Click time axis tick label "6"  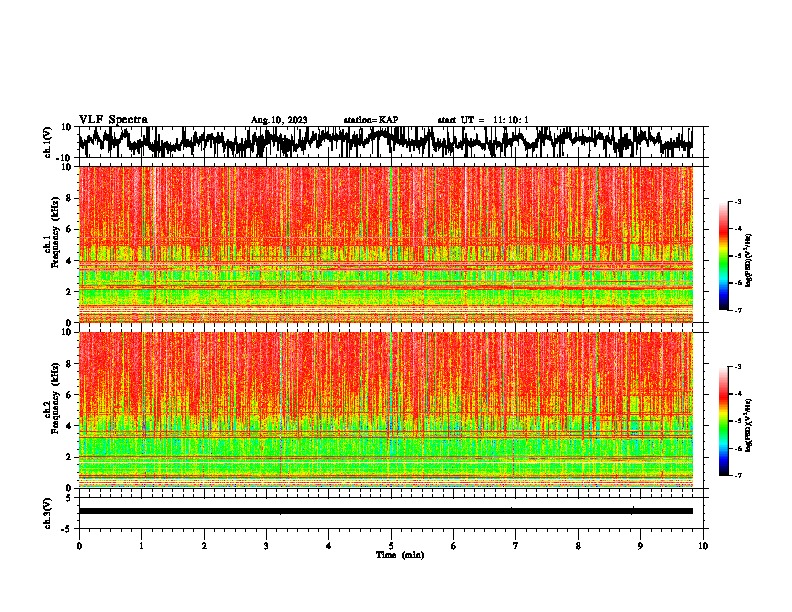(x=454, y=546)
